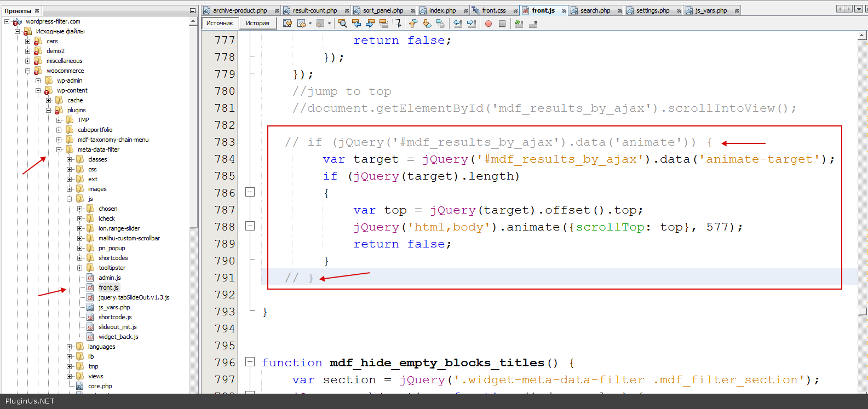Expand the demo2 folder node
Screen dimensions: 868x409
(x=27, y=51)
